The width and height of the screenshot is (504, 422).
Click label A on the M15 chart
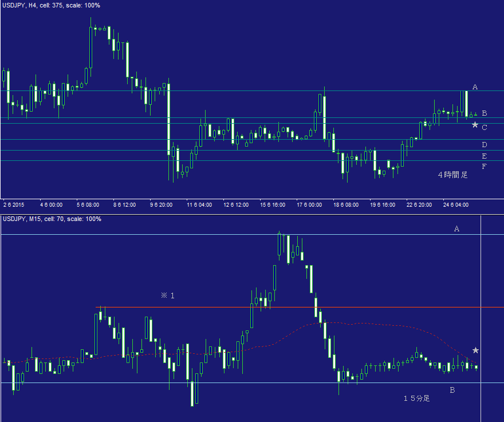tap(456, 228)
